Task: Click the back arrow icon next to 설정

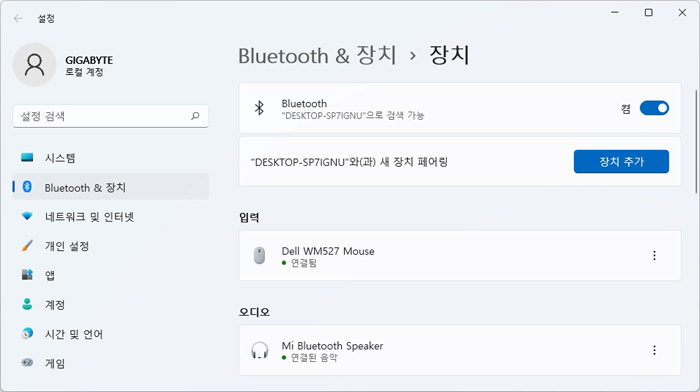Action: point(18,18)
